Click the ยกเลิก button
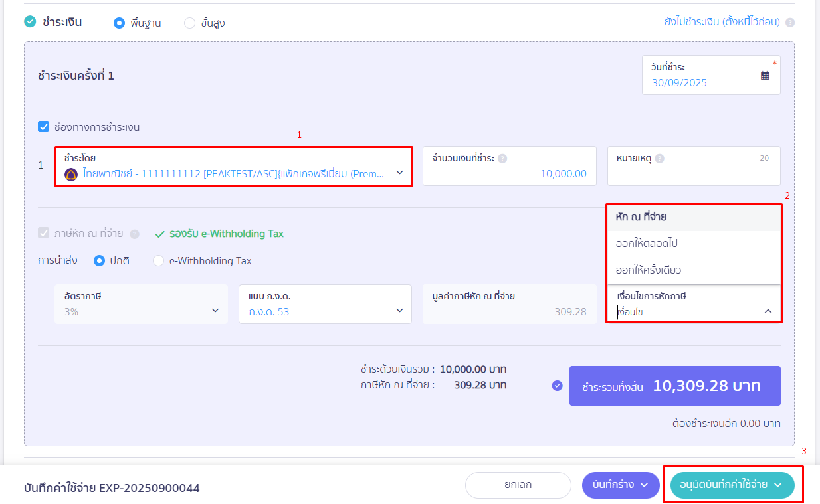The height and width of the screenshot is (504, 820). (518, 485)
